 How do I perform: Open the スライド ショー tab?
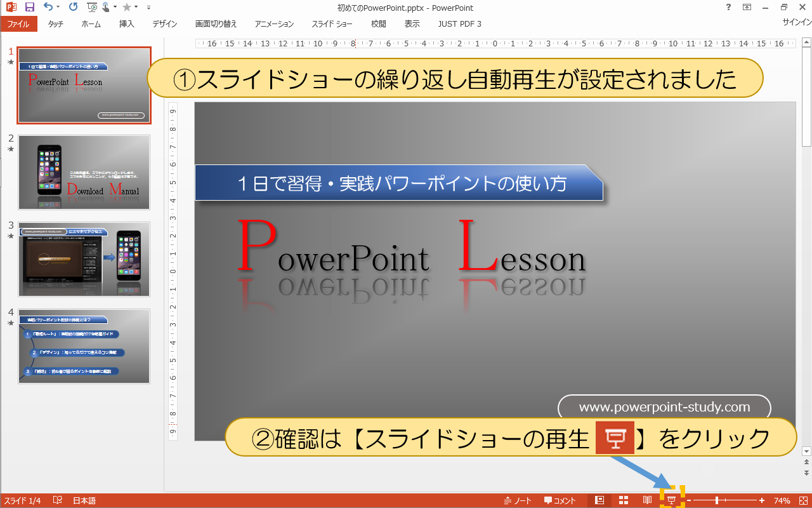332,24
